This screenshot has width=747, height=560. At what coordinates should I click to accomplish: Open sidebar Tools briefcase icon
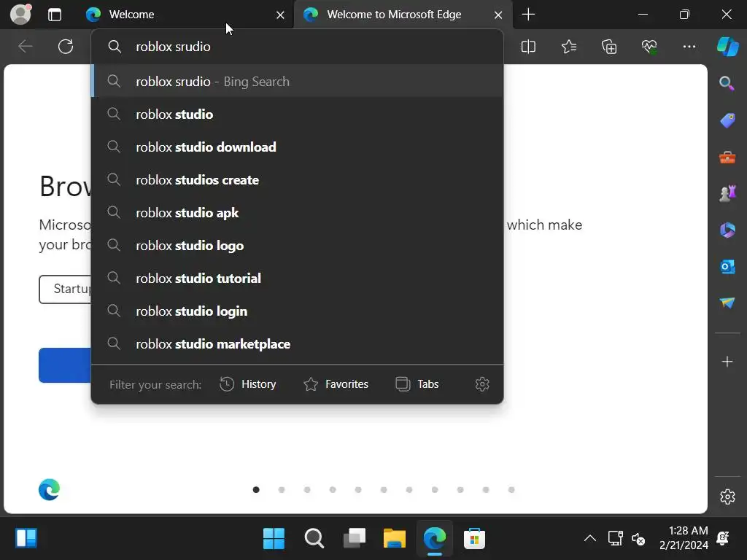[x=727, y=157]
